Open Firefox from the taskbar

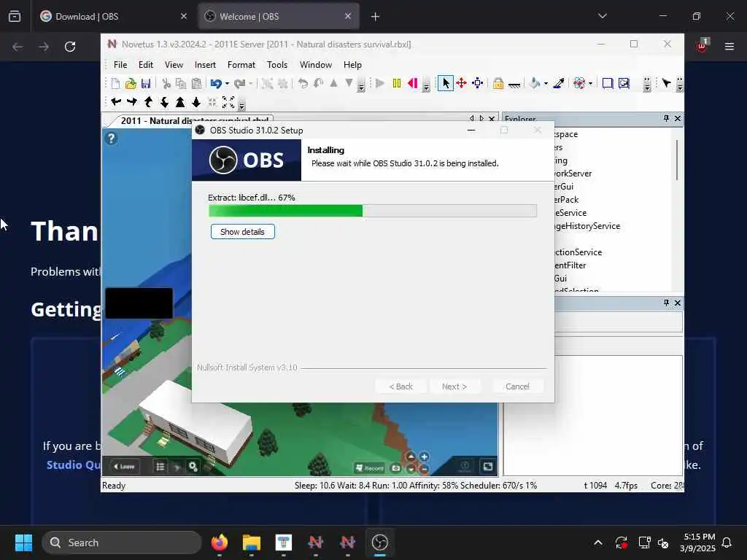[x=219, y=542]
